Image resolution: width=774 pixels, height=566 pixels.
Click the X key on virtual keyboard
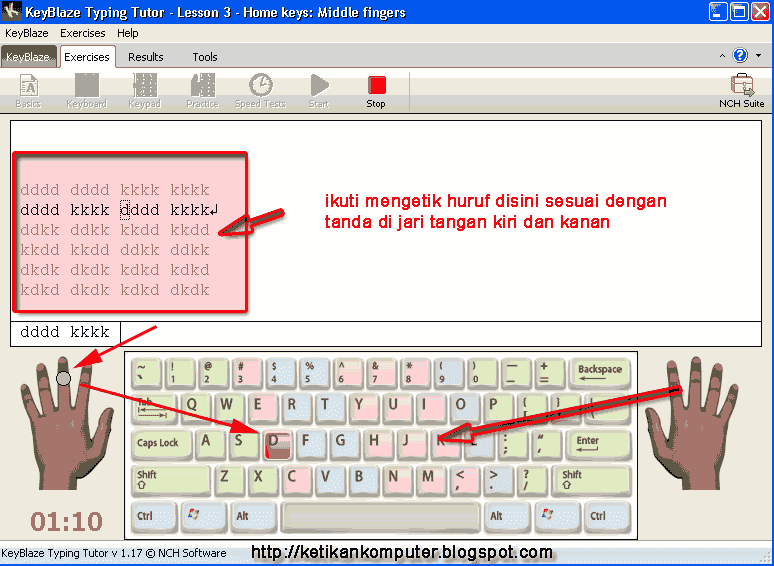click(262, 480)
